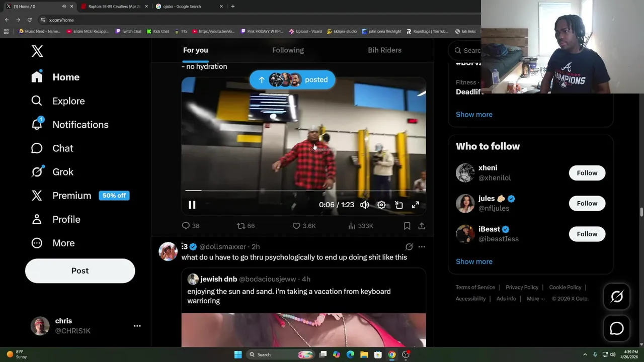
Task: Click the taskbar Search box
Action: pos(280,354)
